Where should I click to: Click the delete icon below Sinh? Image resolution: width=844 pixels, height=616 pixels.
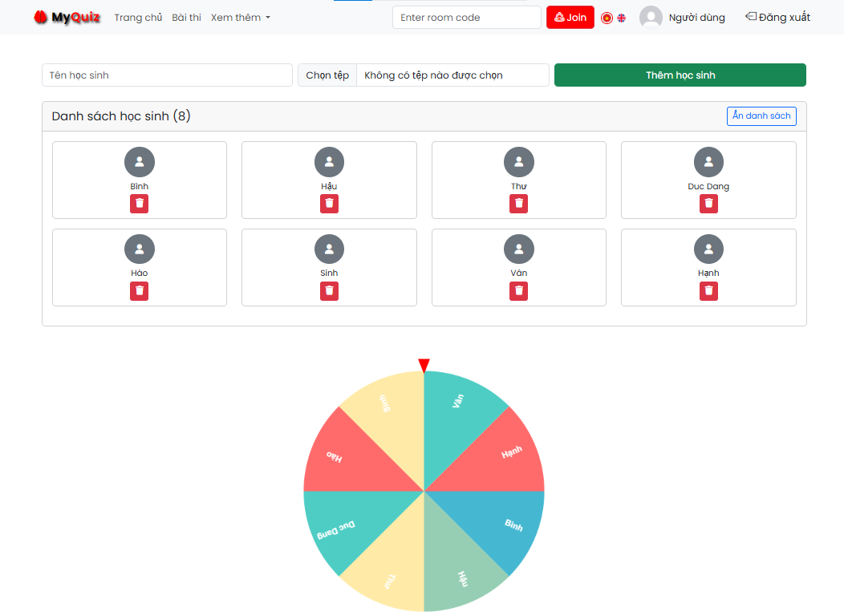pyautogui.click(x=329, y=290)
